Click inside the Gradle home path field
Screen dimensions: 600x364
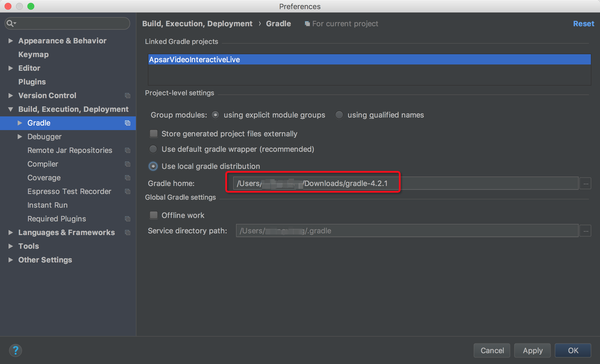[x=406, y=183]
